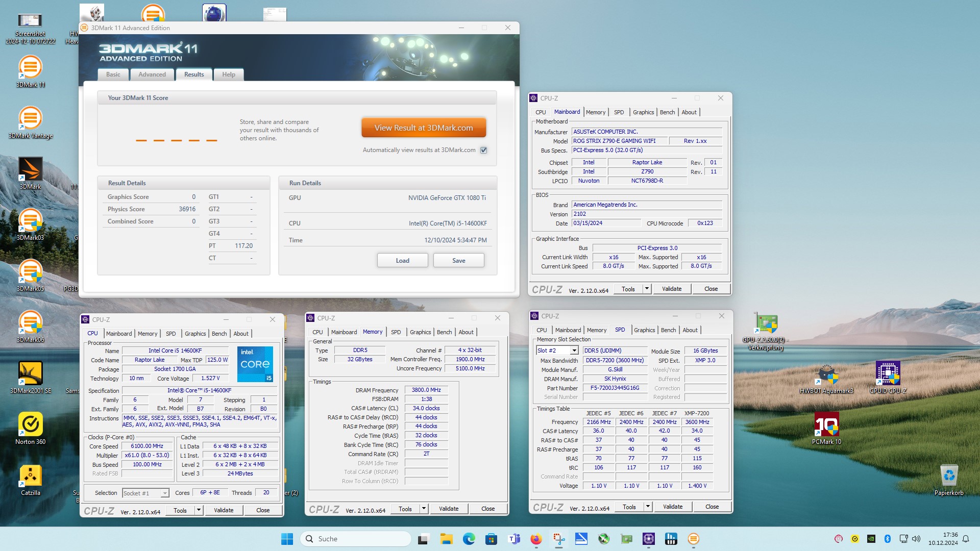The image size is (980, 551).
Task: Open the 3DMark06 desktop icon
Action: [x=30, y=327]
